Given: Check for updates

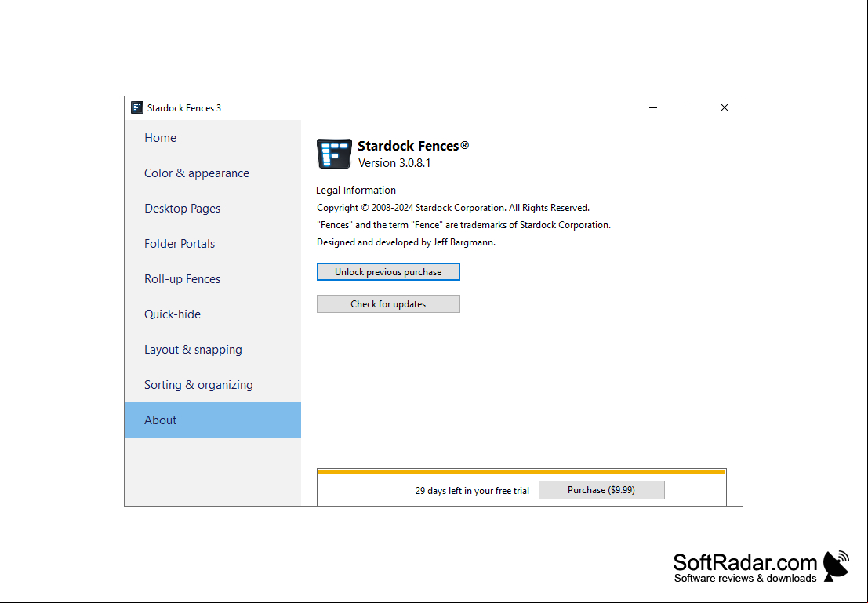Looking at the screenshot, I should click(388, 304).
